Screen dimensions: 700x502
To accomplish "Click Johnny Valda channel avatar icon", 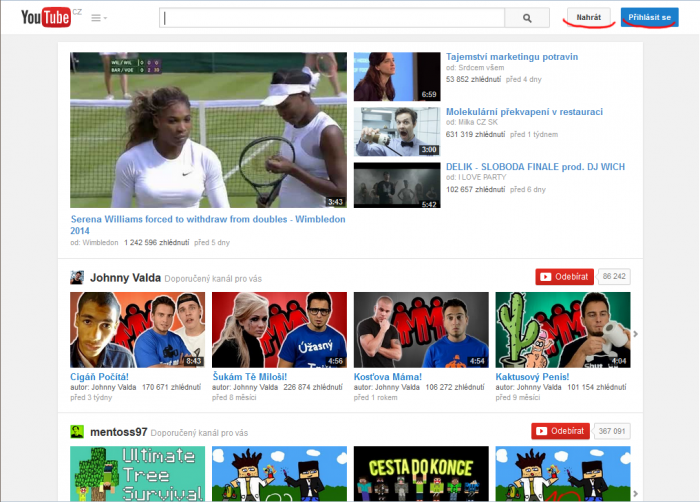I will (77, 277).
